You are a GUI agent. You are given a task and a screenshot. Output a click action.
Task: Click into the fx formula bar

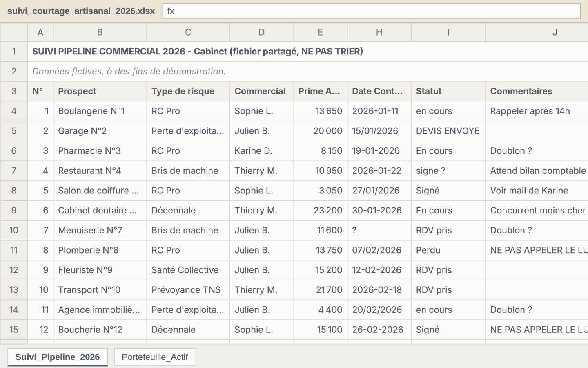pos(372,11)
